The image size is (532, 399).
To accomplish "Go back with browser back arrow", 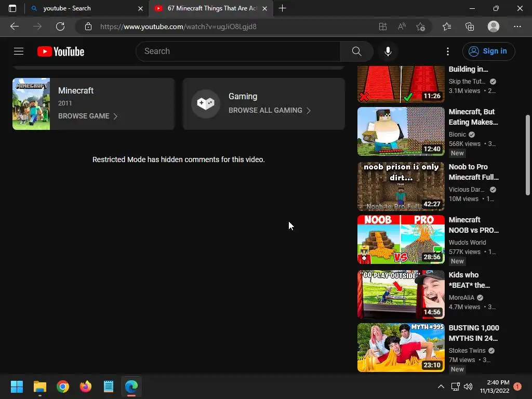I will coord(15,26).
